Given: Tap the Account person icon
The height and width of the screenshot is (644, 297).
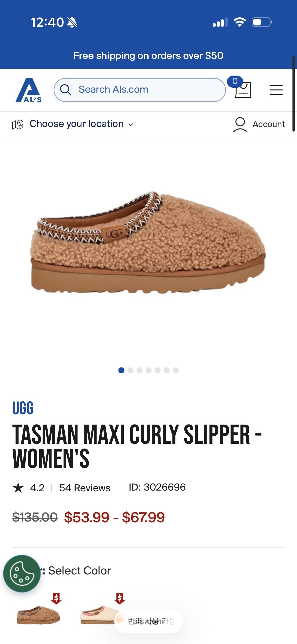Looking at the screenshot, I should [240, 124].
